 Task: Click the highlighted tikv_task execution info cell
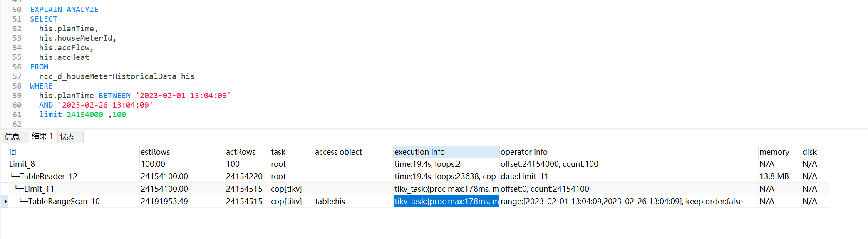point(446,202)
